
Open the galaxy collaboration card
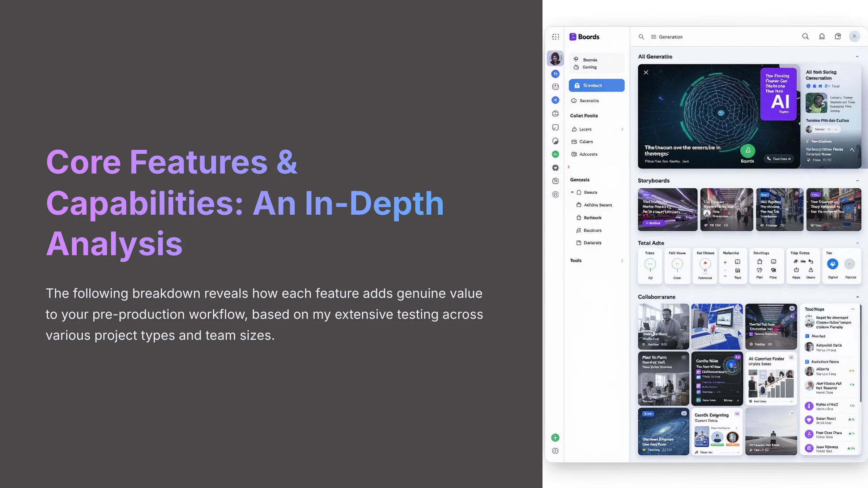(663, 432)
